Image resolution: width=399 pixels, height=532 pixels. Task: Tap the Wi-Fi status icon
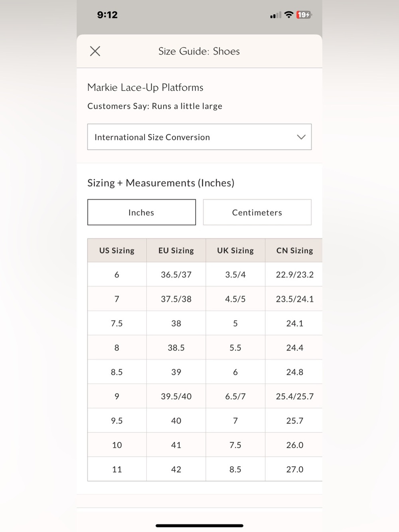289,15
